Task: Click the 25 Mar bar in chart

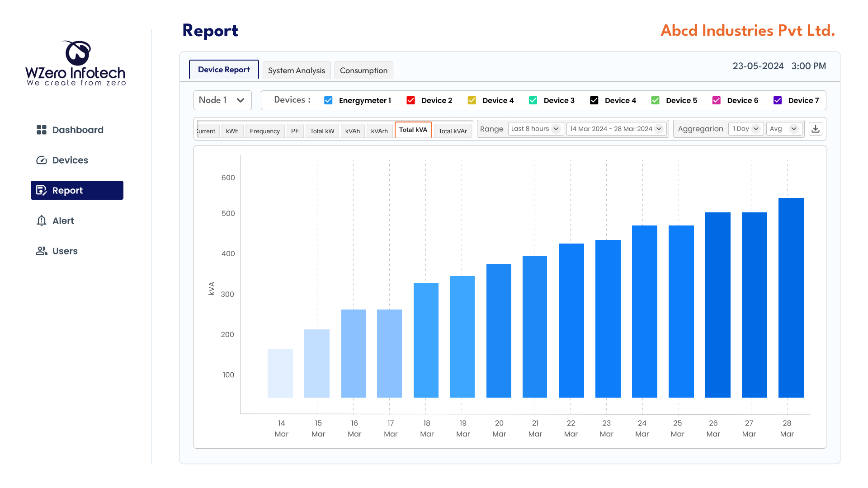Action: (x=681, y=312)
